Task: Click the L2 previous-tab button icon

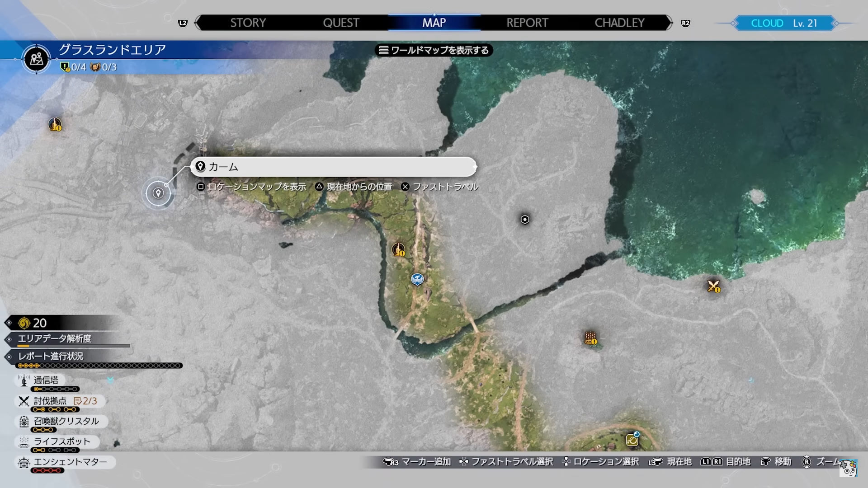Action: 183,23
